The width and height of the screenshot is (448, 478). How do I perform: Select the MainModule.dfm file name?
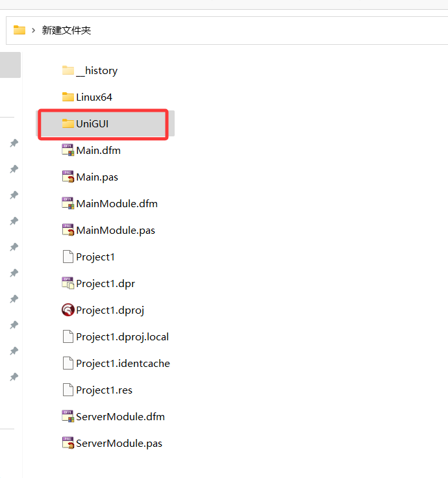(117, 203)
